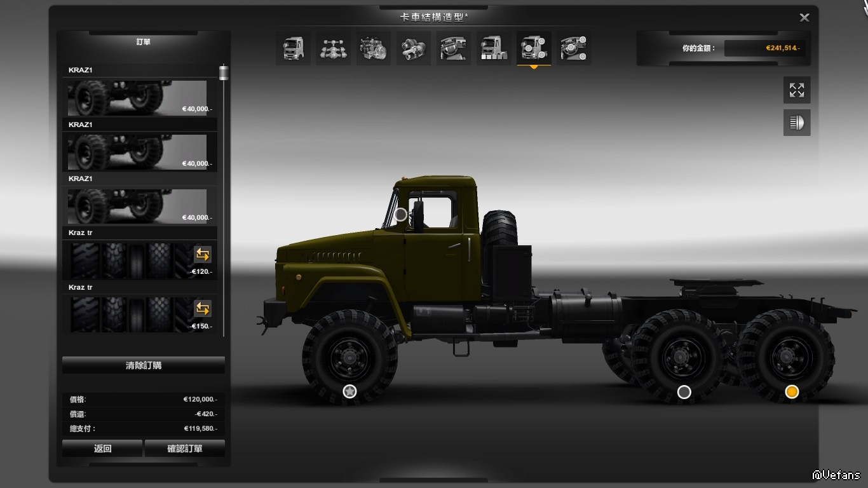Open the interior accessories tab
Viewport: 868px width, 488px height.
tap(574, 48)
